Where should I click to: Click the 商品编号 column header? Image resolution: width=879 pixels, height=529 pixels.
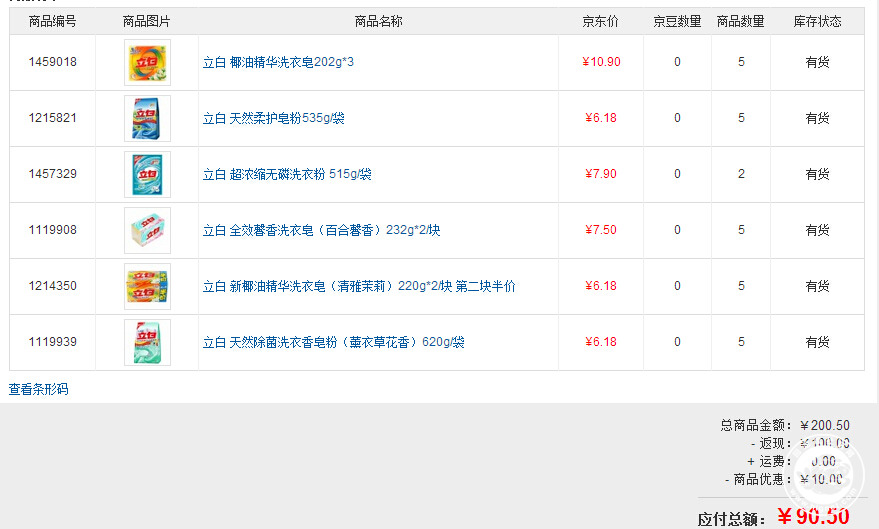pos(53,21)
